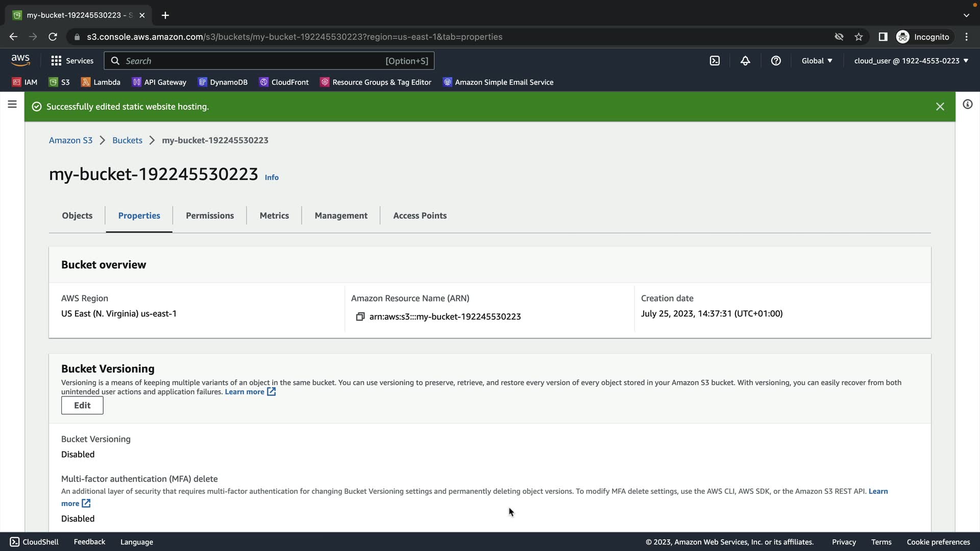Dismiss the green success banner
The height and width of the screenshot is (551, 980).
(x=940, y=107)
